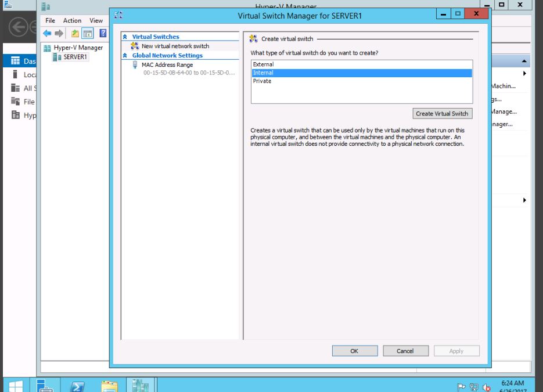The width and height of the screenshot is (543, 392).
Task: Open the File menu in Hyper-V Manager
Action: (x=50, y=20)
